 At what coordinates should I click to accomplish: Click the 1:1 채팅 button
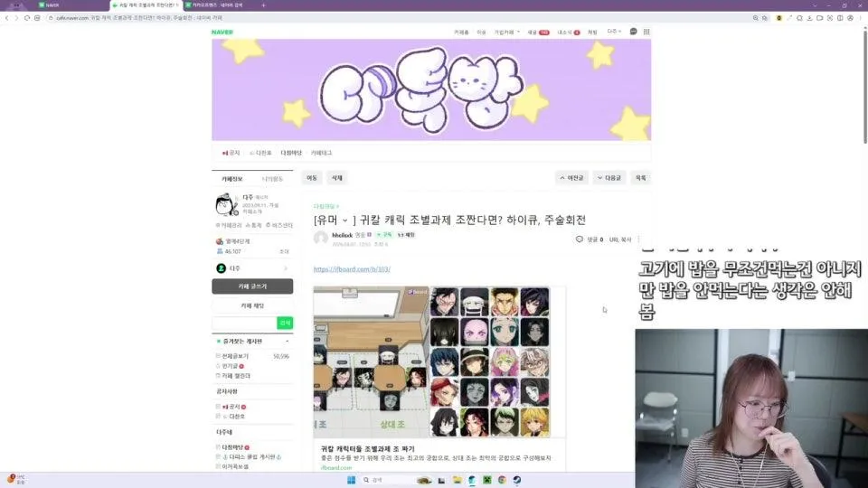(x=406, y=235)
